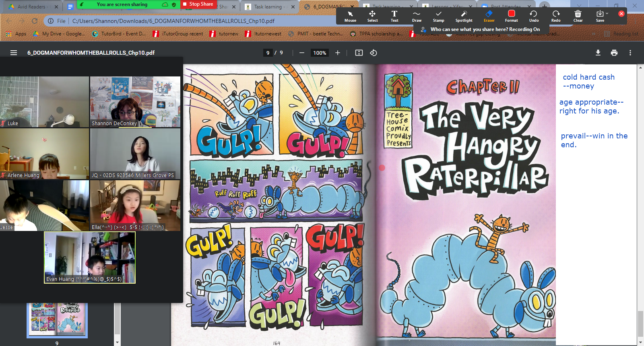Rotate the PDF counterclockwise
The image size is (644, 346).
tap(374, 53)
